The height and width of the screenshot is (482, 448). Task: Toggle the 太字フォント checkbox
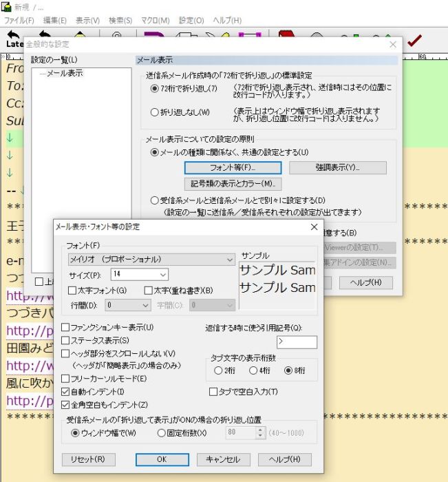pos(72,291)
